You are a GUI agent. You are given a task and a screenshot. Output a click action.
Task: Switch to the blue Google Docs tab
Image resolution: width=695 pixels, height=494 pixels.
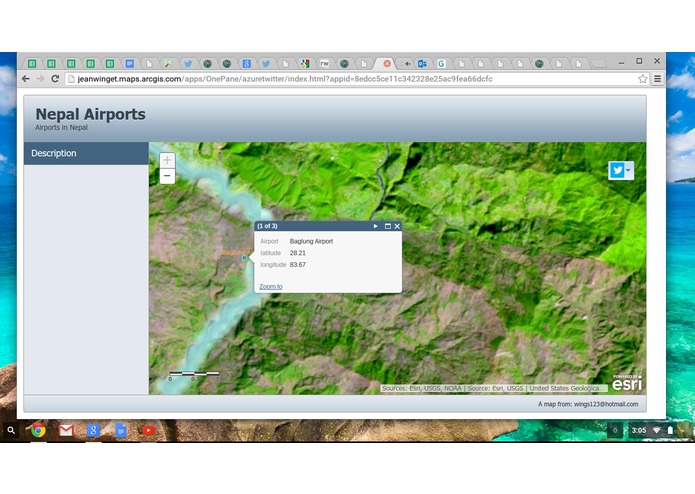pos(129,64)
